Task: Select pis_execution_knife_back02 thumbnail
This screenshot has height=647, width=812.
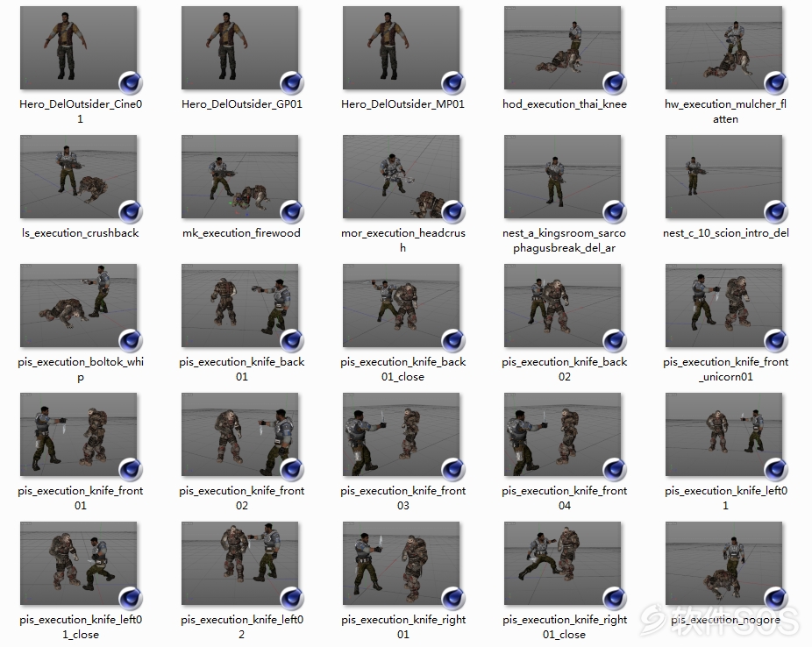Action: pos(562,305)
